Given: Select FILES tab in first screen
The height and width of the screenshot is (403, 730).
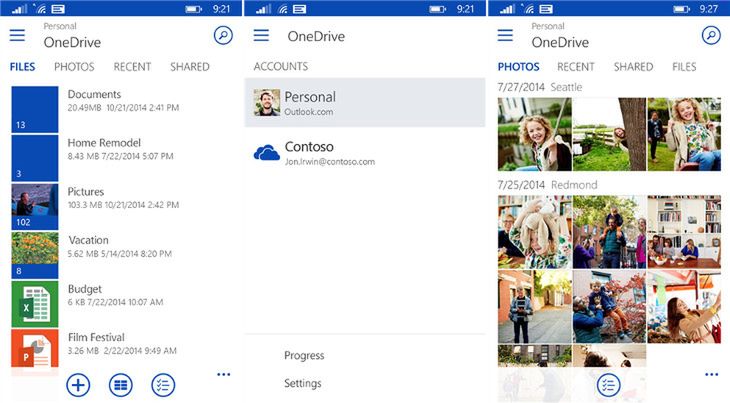Looking at the screenshot, I should tap(22, 67).
